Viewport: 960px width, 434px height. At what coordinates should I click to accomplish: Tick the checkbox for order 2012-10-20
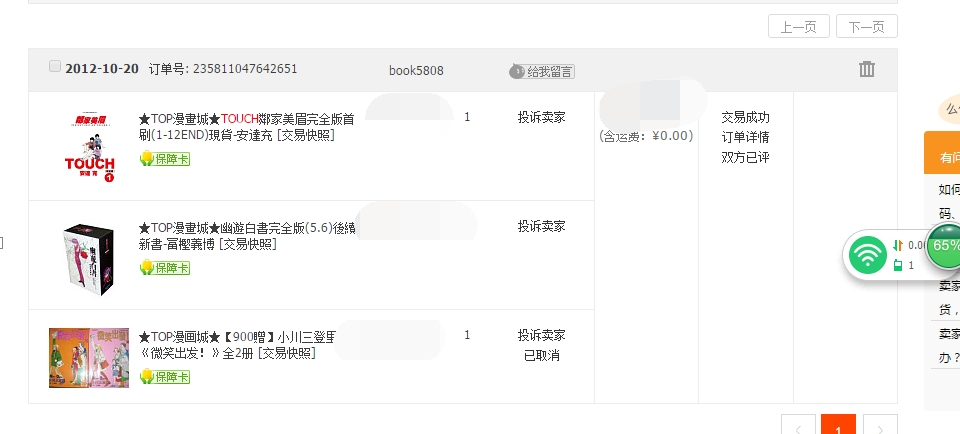[55, 67]
